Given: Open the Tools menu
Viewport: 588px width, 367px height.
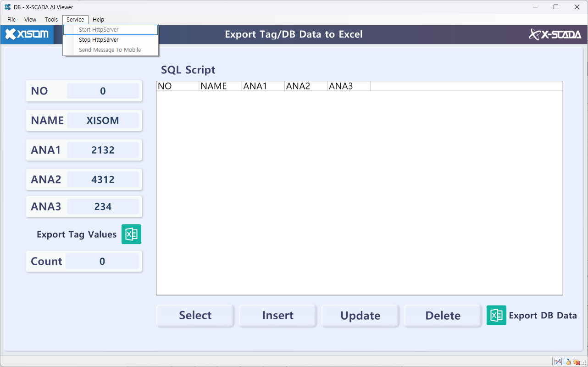Looking at the screenshot, I should pos(51,20).
